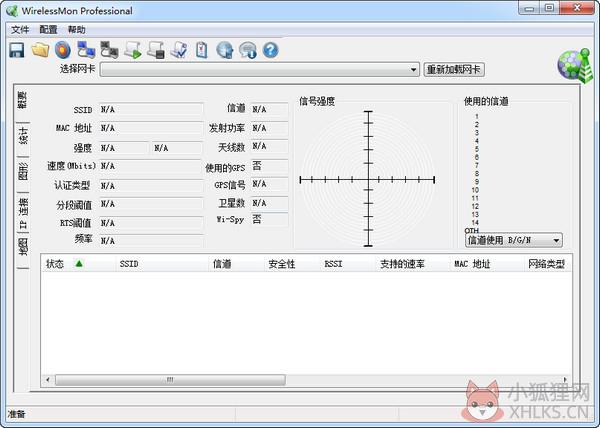Sort the list by 支持的速率 column header
The height and width of the screenshot is (428, 600).
click(x=413, y=264)
